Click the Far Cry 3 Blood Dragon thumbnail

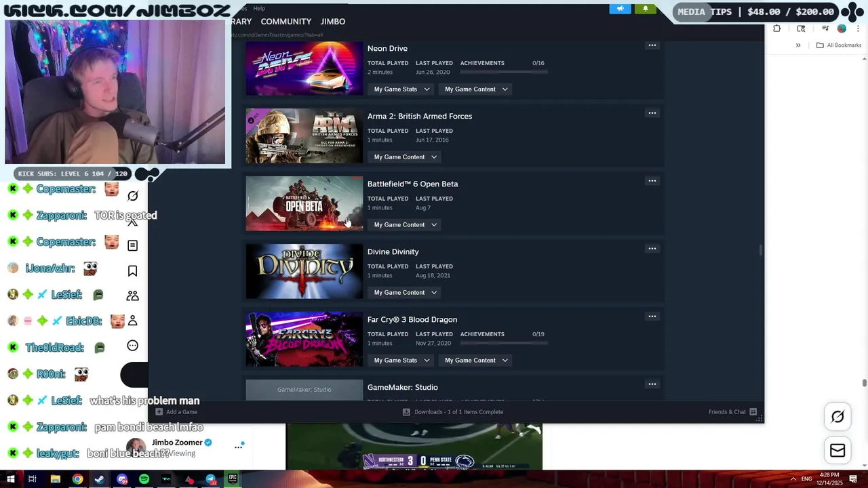[304, 340]
